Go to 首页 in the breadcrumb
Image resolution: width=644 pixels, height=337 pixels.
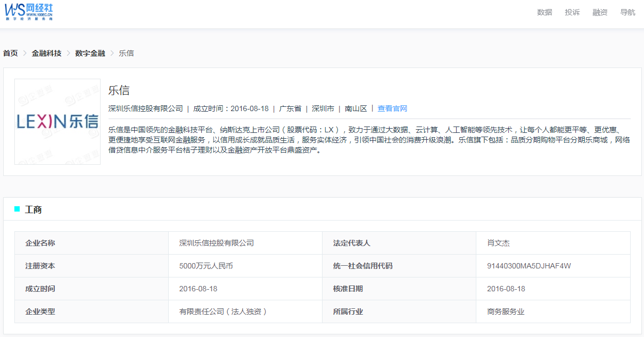[11, 53]
